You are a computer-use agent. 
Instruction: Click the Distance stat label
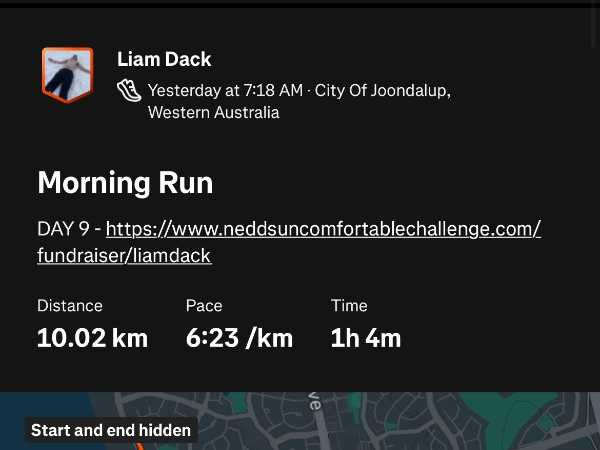coord(70,306)
